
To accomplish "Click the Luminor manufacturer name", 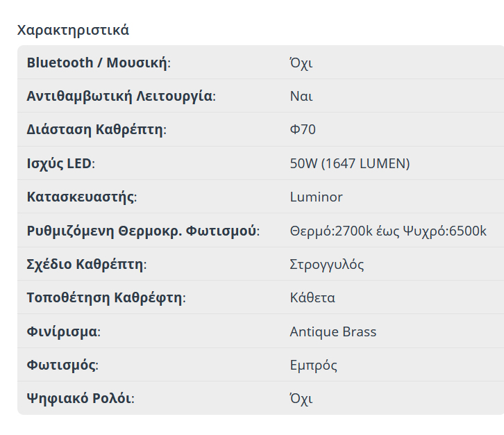I will pos(316,197).
